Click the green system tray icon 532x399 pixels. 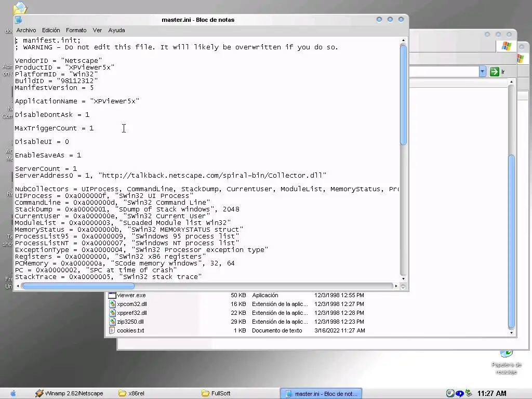coord(469,393)
